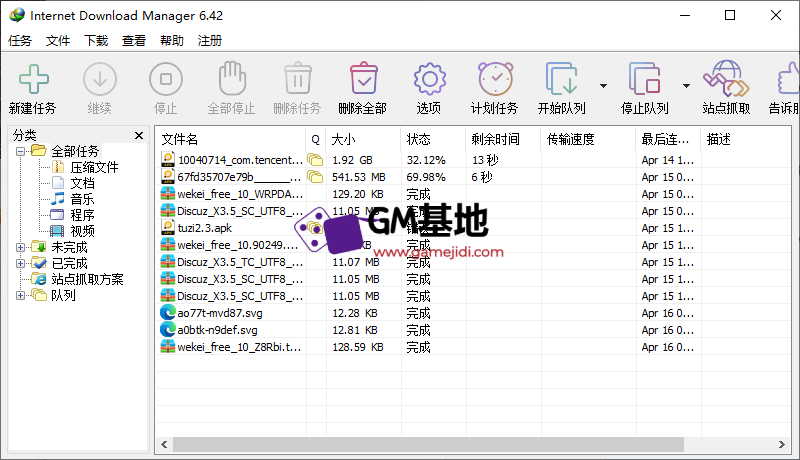
Task: Open the 注册 menu
Action: 210,40
